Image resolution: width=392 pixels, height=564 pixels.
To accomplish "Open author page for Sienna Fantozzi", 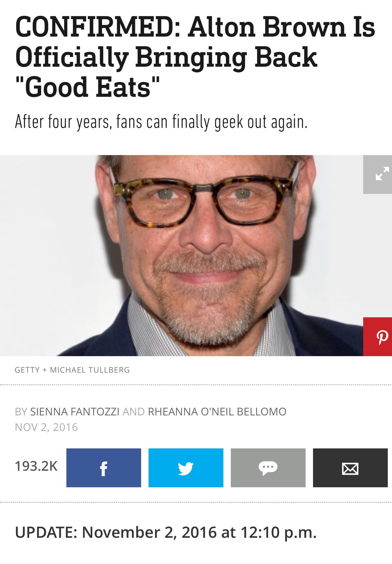I will [75, 412].
